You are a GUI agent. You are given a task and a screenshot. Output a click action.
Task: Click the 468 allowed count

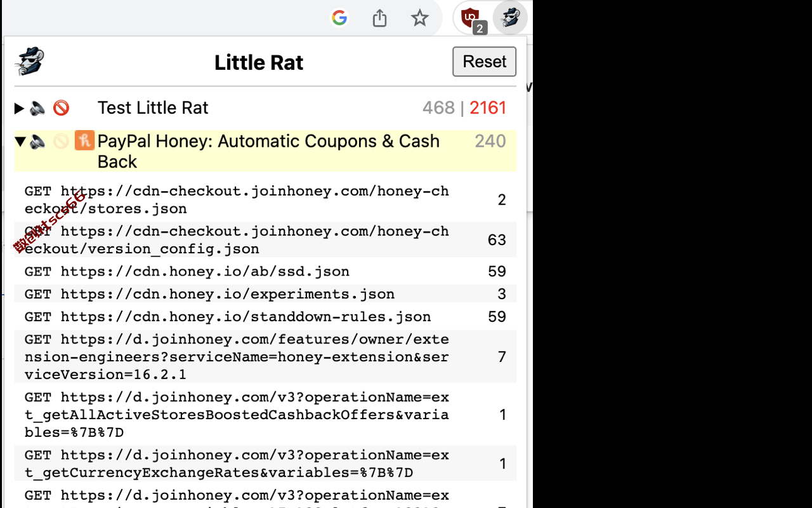pos(438,108)
